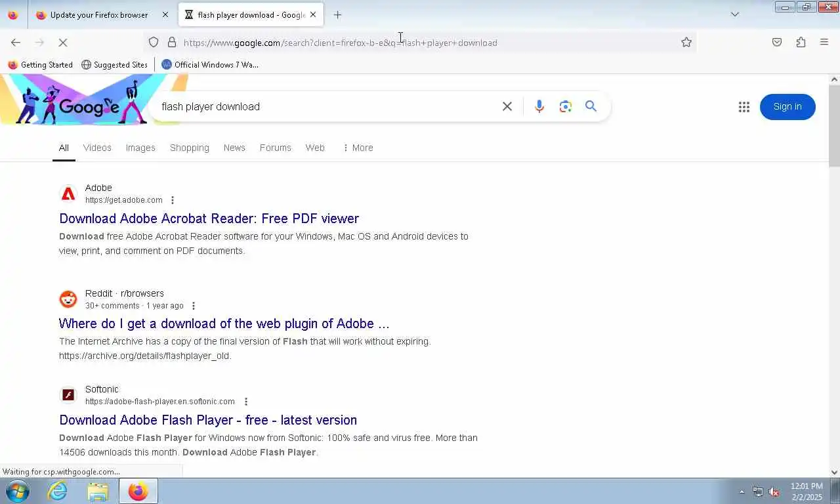Switch to the Update your Firefox browser tab
The height and width of the screenshot is (504, 840).
pos(99,14)
